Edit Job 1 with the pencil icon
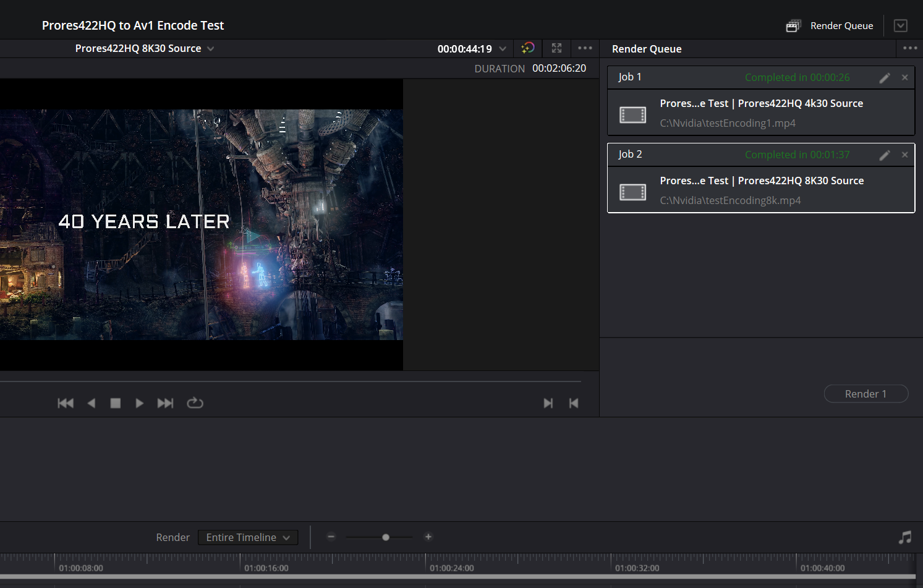 [x=885, y=78]
